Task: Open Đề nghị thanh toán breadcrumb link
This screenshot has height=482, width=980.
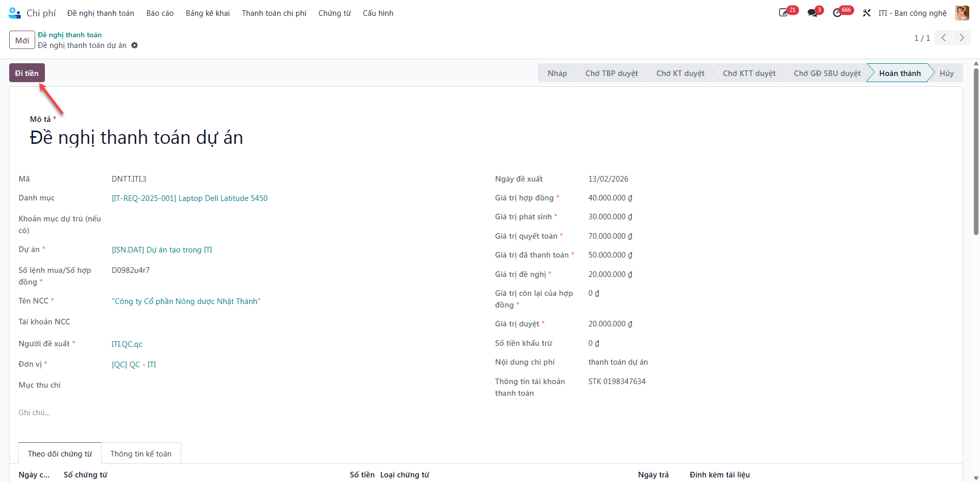Action: [x=69, y=35]
